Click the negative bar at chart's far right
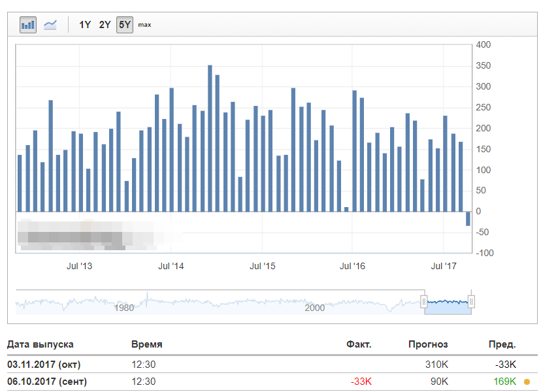The width and height of the screenshot is (541, 392). [468, 219]
